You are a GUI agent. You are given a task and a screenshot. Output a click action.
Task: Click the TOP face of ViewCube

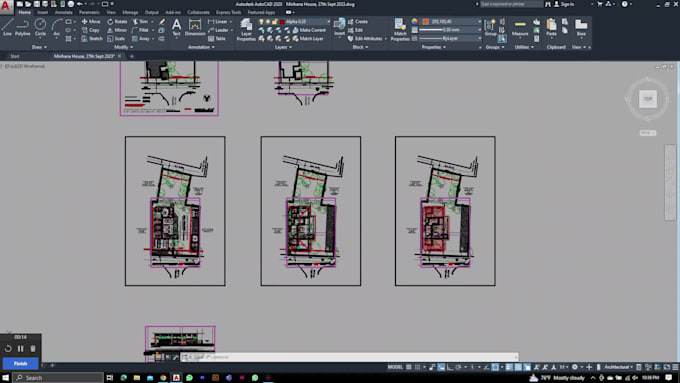pos(647,99)
